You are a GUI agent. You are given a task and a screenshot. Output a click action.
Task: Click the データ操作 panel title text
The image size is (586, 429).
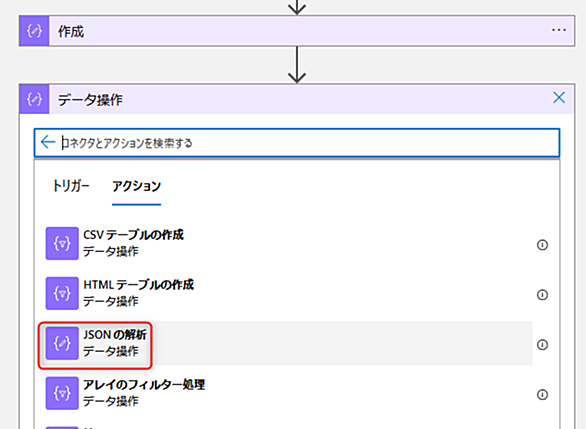pyautogui.click(x=90, y=100)
